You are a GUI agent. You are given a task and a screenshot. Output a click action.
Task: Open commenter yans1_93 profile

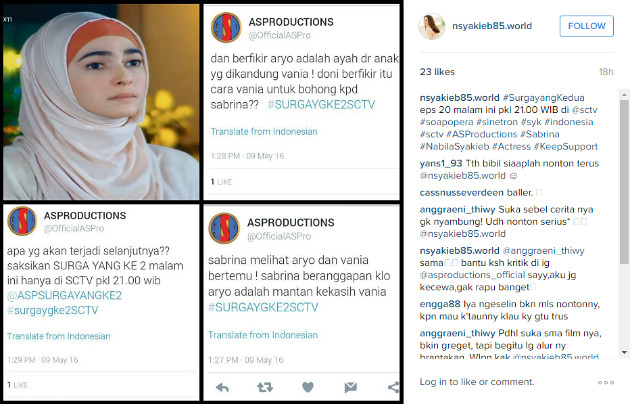click(441, 163)
